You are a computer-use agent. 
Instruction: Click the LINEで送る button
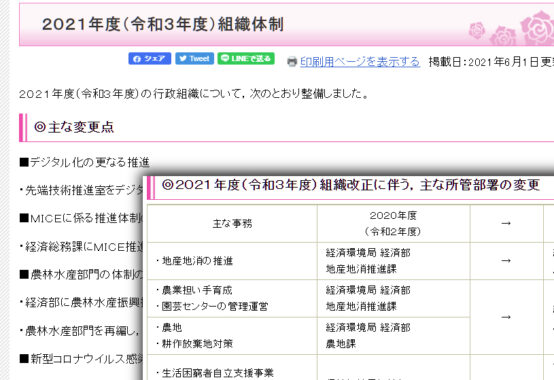click(246, 59)
